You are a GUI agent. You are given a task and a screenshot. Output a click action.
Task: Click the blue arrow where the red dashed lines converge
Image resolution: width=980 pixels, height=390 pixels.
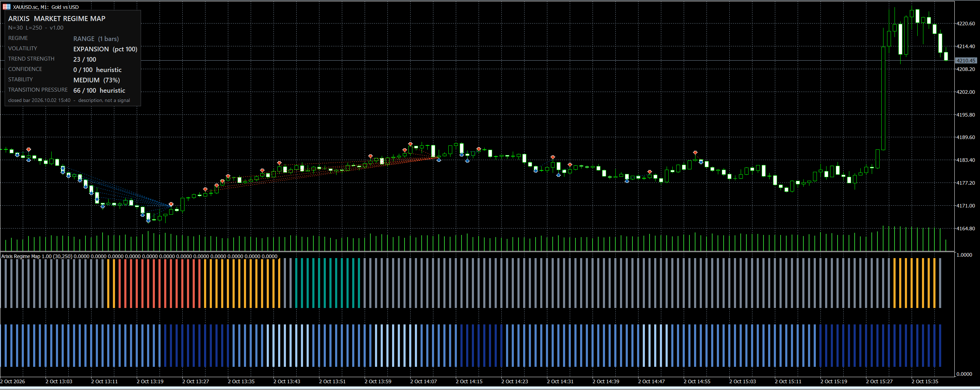(439, 160)
